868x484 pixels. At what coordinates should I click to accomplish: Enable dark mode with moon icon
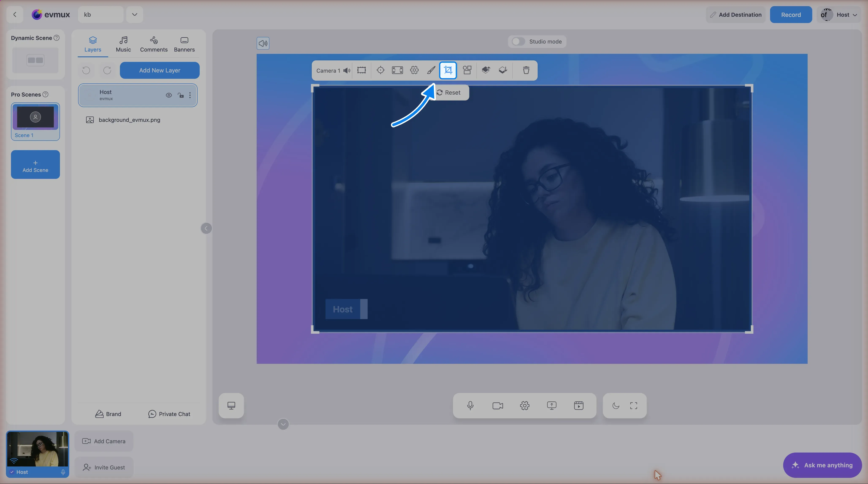[x=616, y=405]
